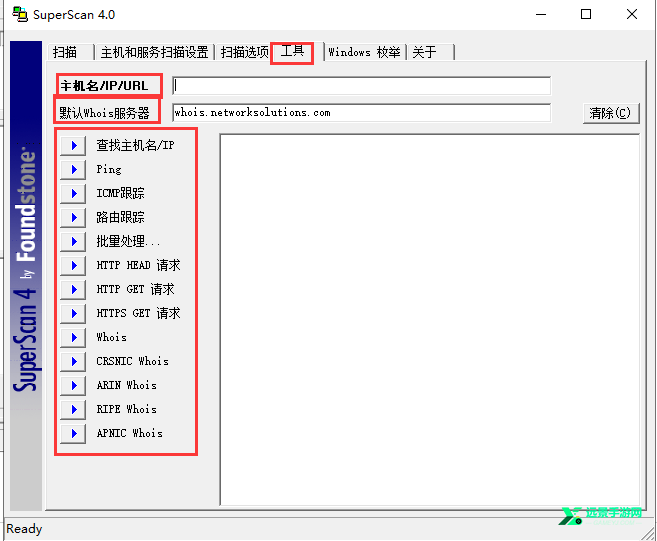Click the Ready status bar text
The width and height of the screenshot is (657, 541).
(24, 529)
